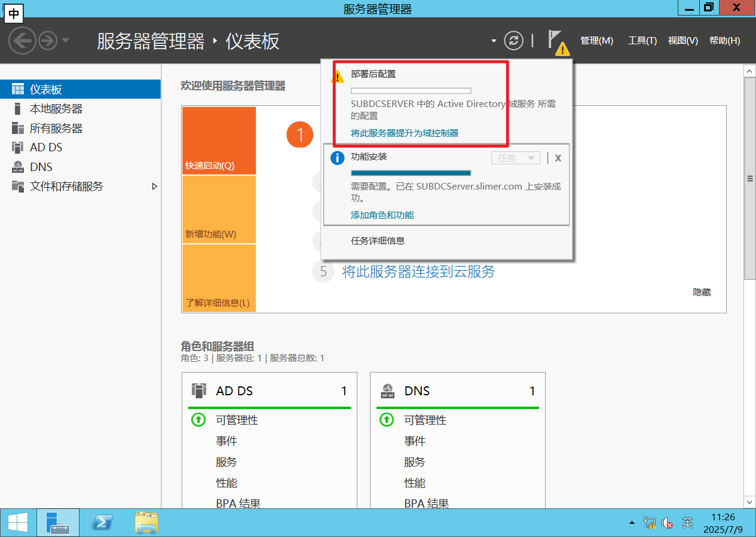Screen dimensions: 756x537
Task: Click the vertical scrollbar up arrow
Action: 749,71
